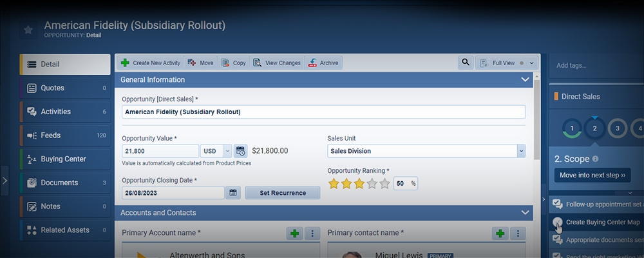Open the USD currency dropdown
This screenshot has width=644, height=258.
tap(216, 151)
